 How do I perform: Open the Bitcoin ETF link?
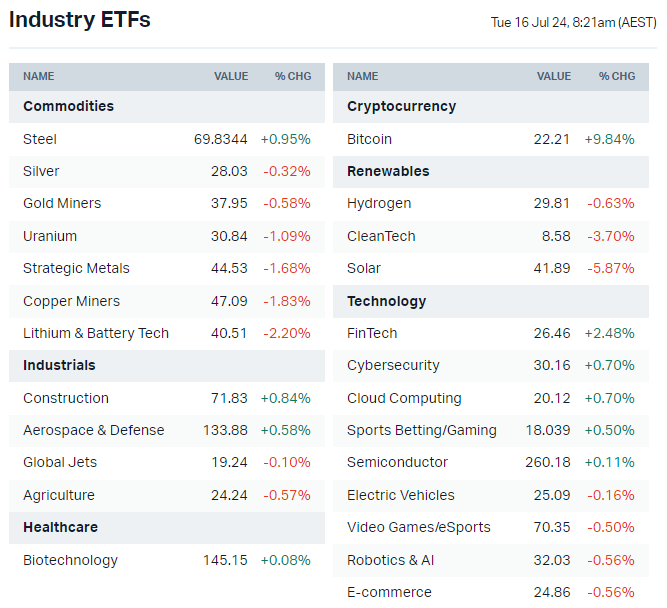[x=369, y=139]
